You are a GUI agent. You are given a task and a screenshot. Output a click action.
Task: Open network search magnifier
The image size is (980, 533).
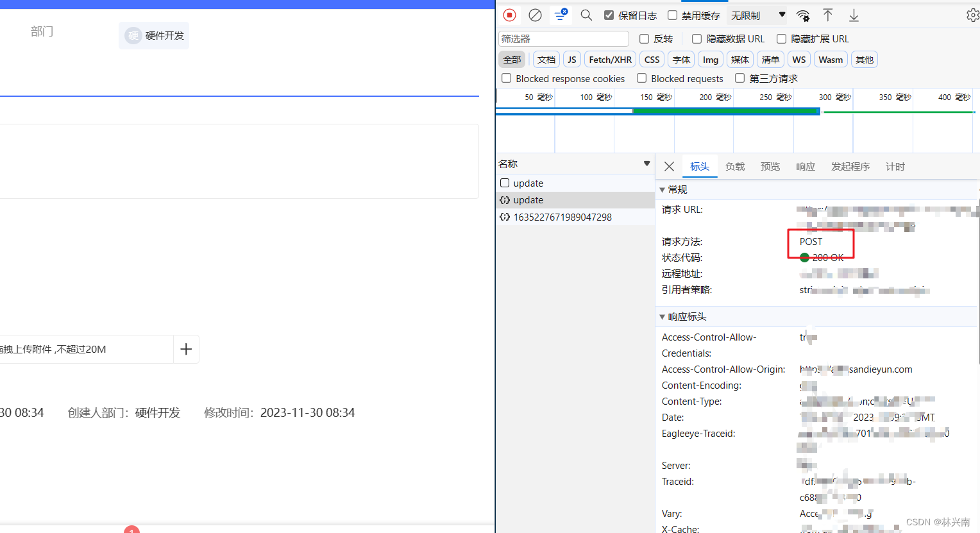(x=586, y=15)
